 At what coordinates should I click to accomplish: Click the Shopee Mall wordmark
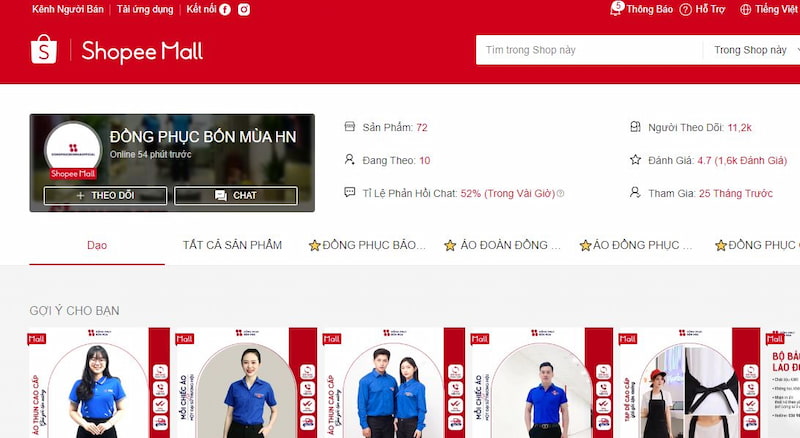(x=142, y=52)
